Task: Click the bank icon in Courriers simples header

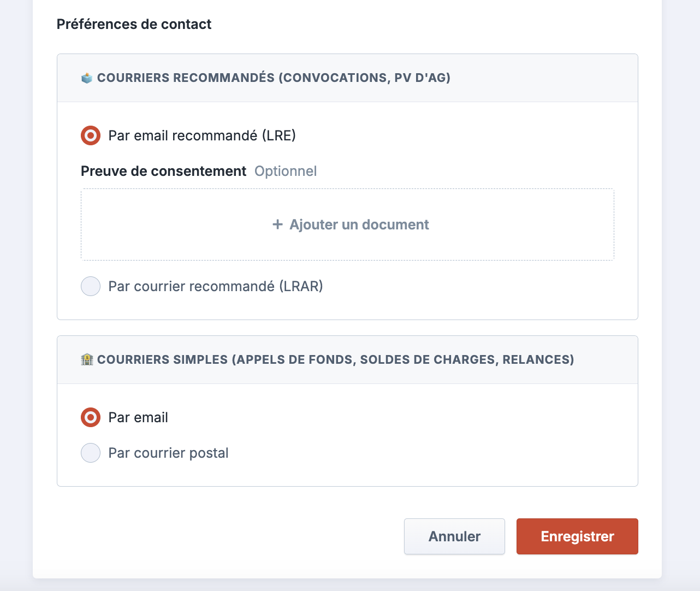Action: click(x=87, y=359)
